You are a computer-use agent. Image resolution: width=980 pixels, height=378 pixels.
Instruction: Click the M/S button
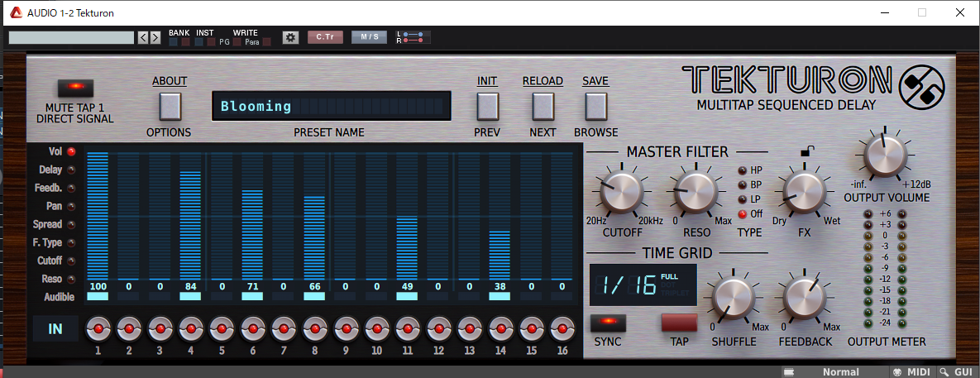point(370,37)
